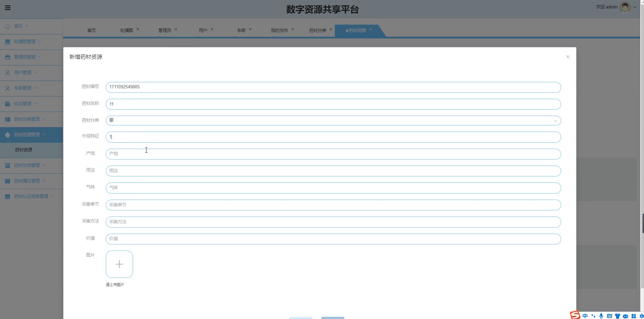
Task: Focus the 气味 input field
Action: 333,188
